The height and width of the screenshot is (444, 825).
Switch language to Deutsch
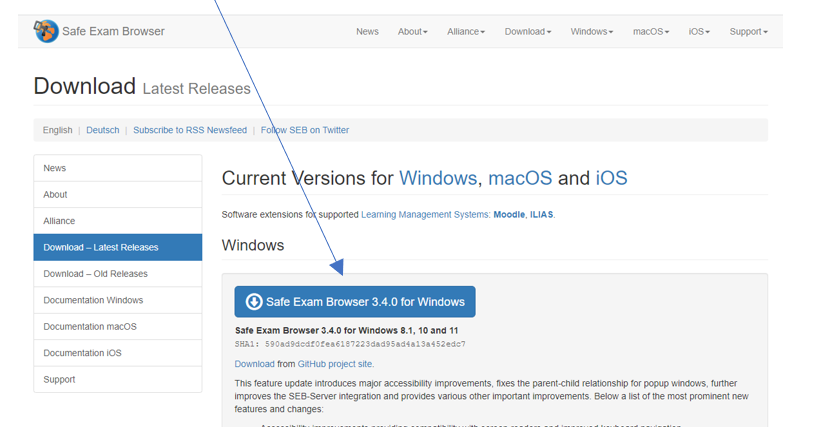(x=102, y=130)
